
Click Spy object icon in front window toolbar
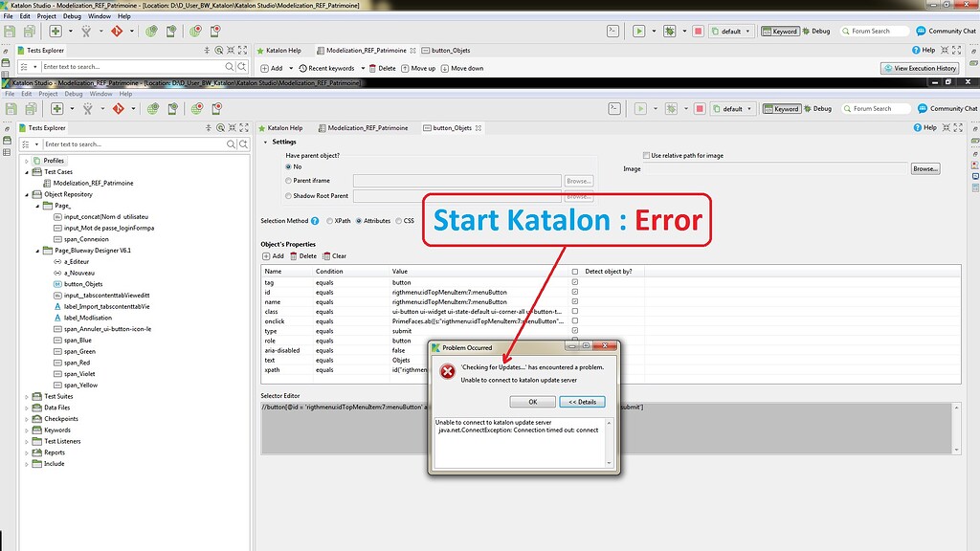[87, 109]
